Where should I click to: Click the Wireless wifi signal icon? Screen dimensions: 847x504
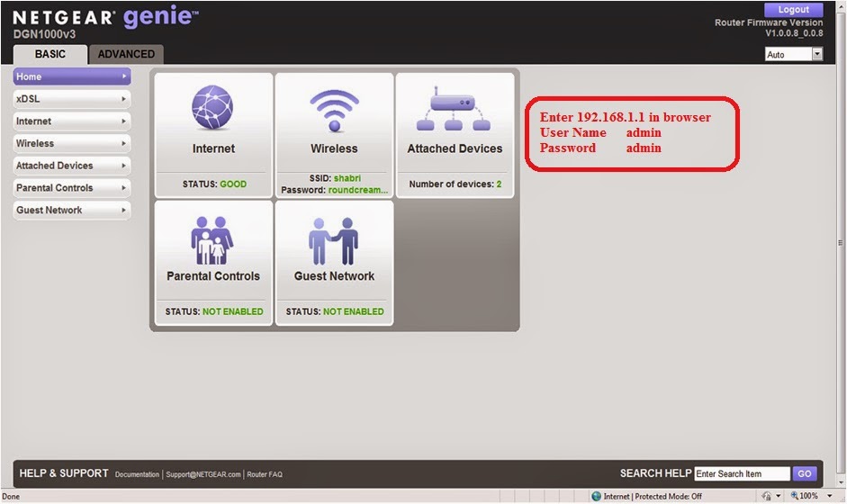(x=334, y=110)
